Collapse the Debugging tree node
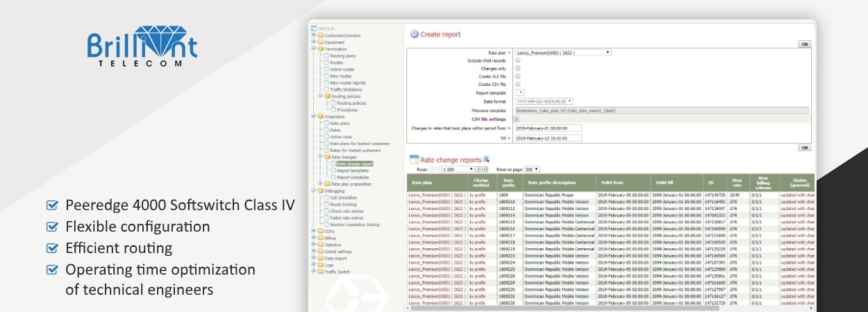Screen dimensions: 868x312 coord(314,191)
